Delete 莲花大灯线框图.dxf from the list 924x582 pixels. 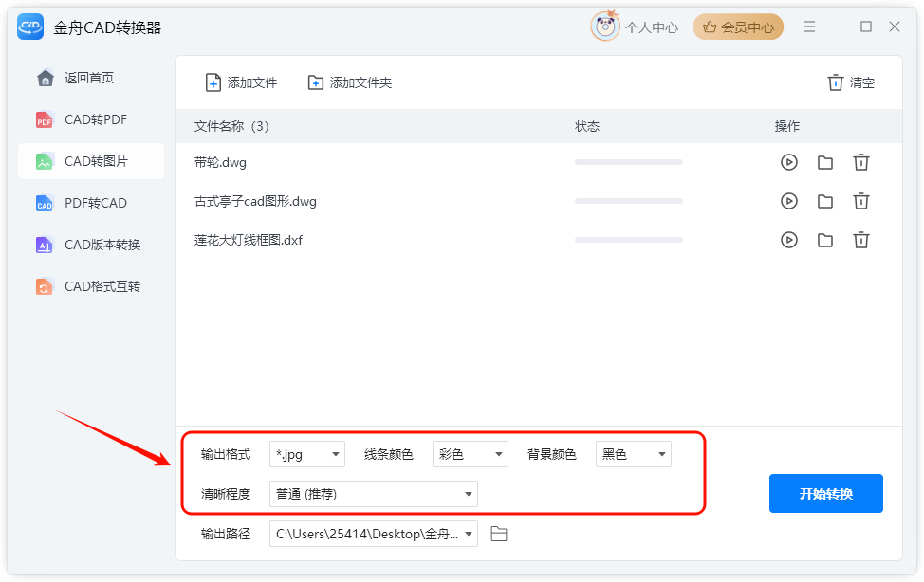(861, 240)
